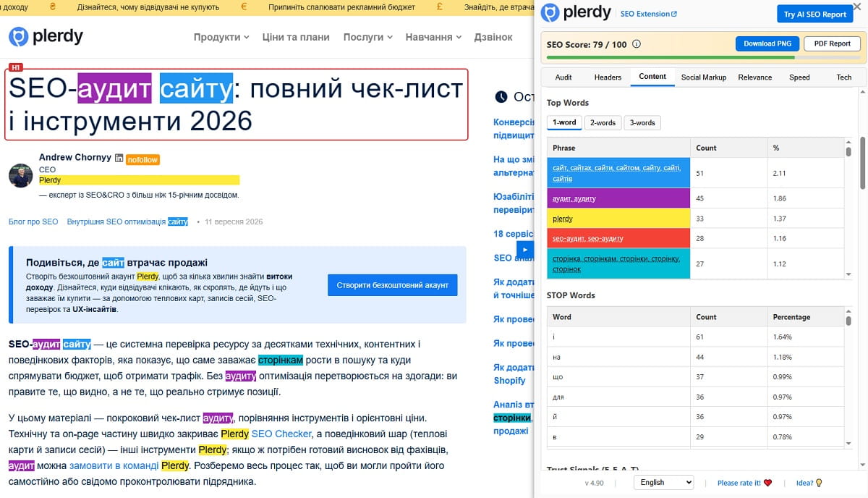The height and width of the screenshot is (498, 868).
Task: Open the Блог про SEO breadcrumb
Action: pos(33,221)
